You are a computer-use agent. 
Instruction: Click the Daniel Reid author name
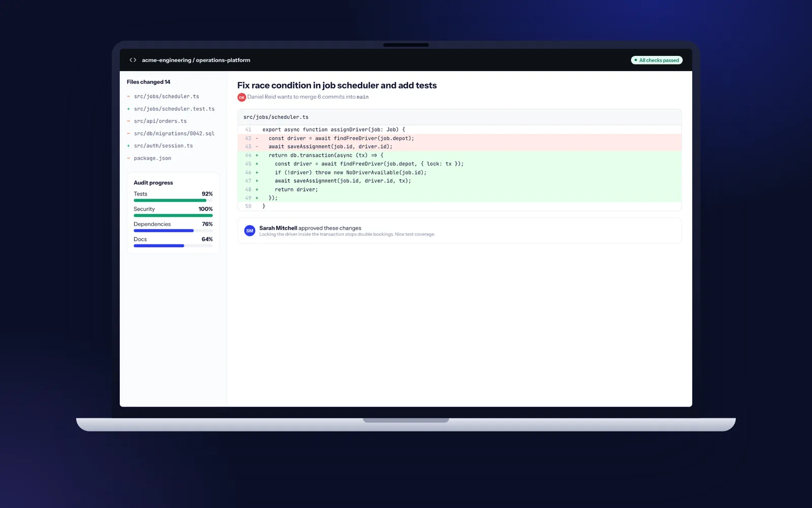click(261, 97)
